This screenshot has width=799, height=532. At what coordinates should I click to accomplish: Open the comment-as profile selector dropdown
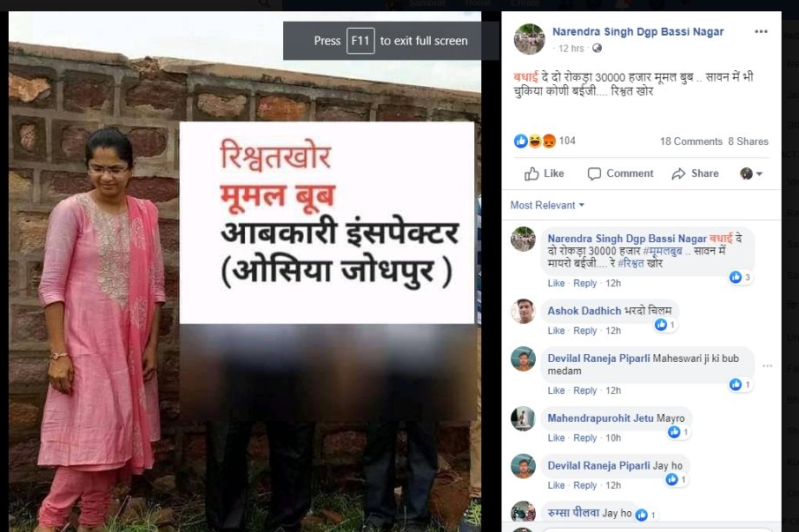(x=751, y=174)
